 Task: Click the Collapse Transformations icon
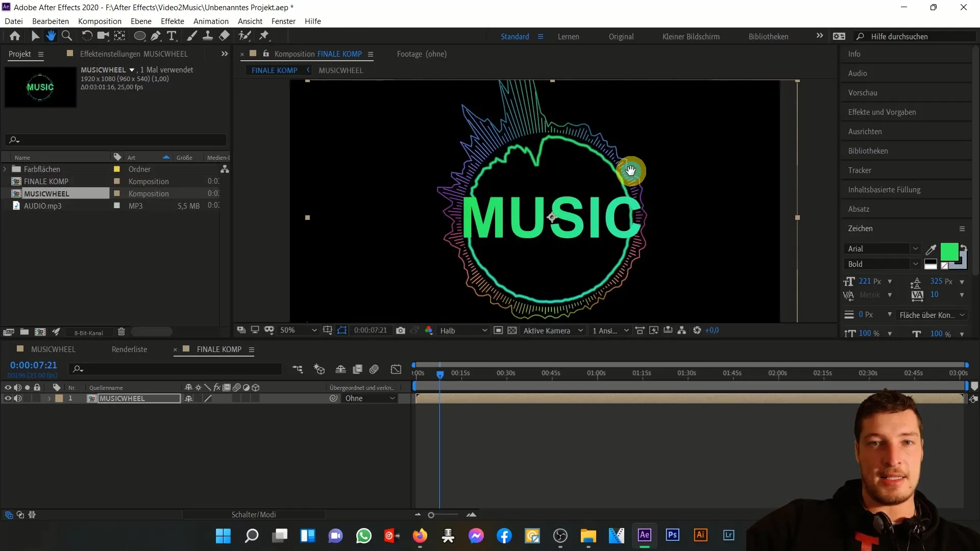tap(199, 398)
